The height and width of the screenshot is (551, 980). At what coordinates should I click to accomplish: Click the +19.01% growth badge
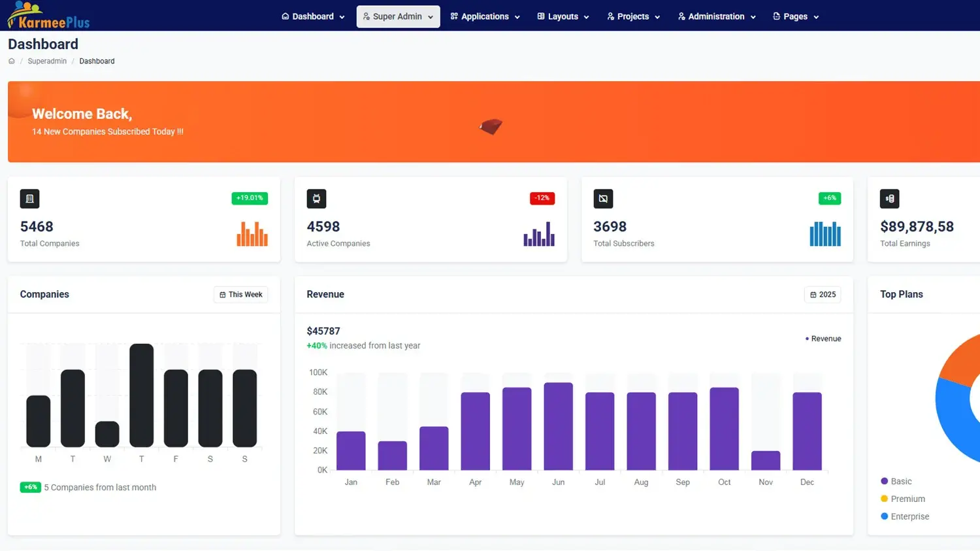click(x=250, y=198)
